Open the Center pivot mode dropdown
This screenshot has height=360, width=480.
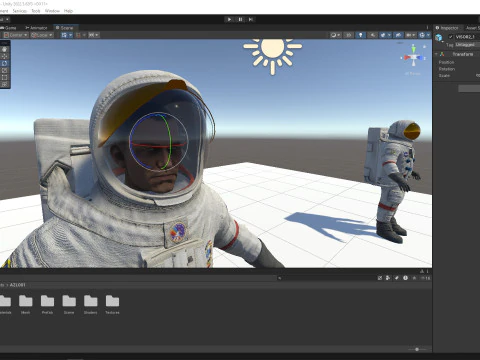point(15,35)
